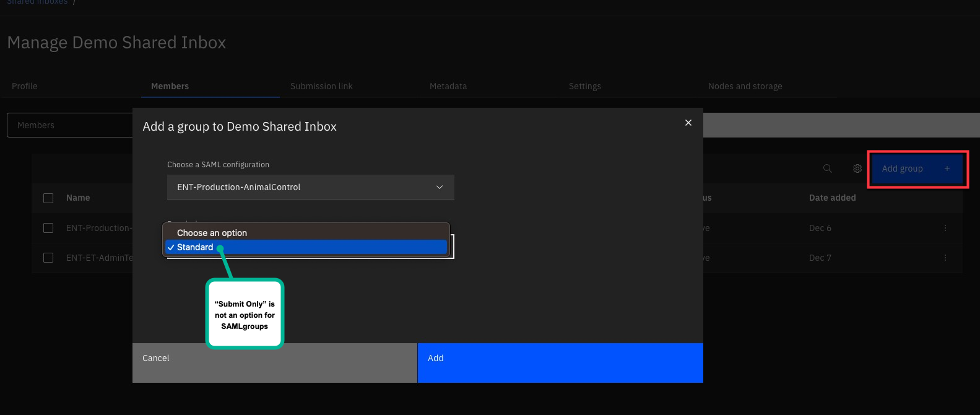Close the Add a group dialog

click(x=688, y=123)
